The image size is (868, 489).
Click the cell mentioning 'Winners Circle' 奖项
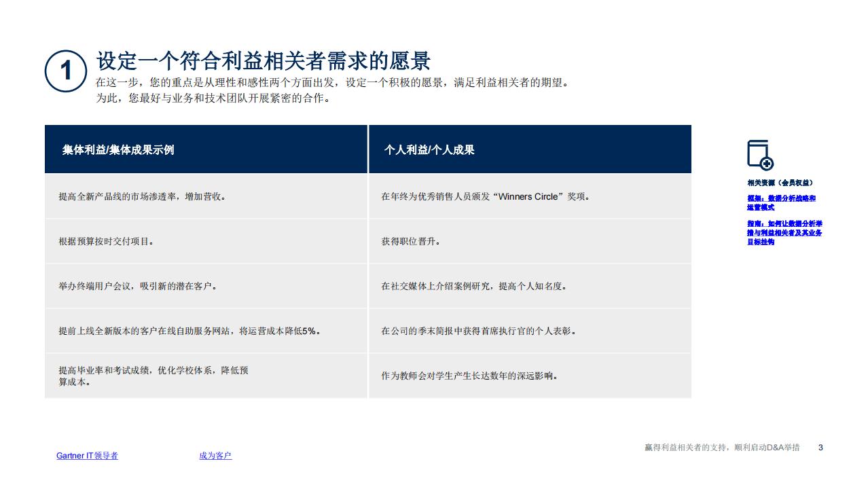tap(530, 196)
